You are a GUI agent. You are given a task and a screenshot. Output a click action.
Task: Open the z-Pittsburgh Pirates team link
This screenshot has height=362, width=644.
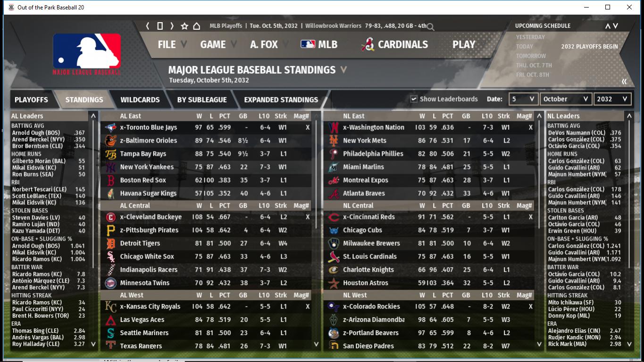[x=149, y=230]
